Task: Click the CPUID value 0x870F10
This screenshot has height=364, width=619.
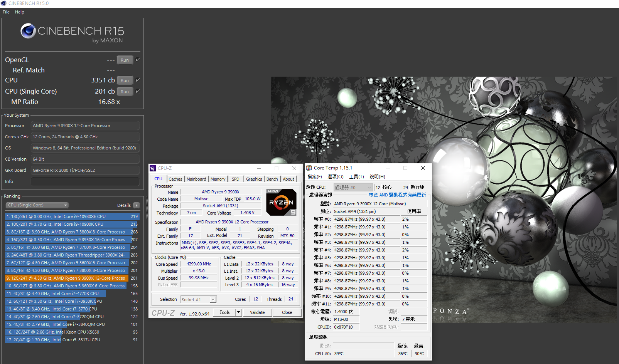Action: [x=346, y=327]
